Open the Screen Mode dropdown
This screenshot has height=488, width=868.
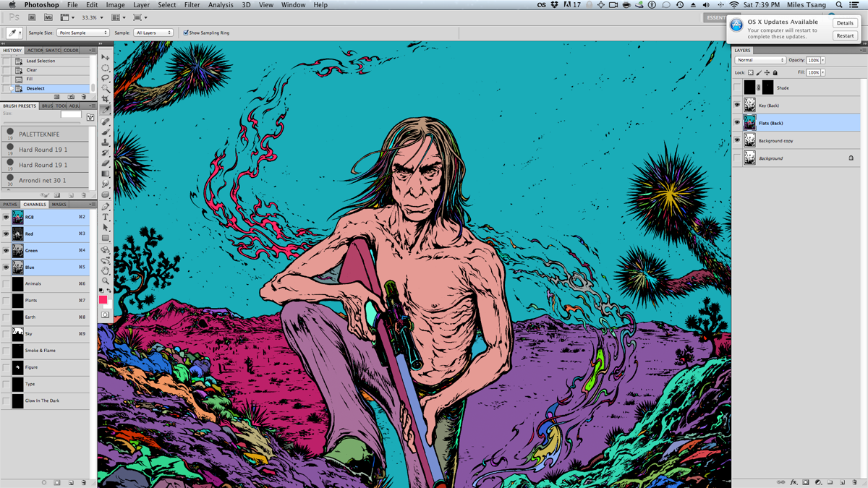pyautogui.click(x=140, y=17)
